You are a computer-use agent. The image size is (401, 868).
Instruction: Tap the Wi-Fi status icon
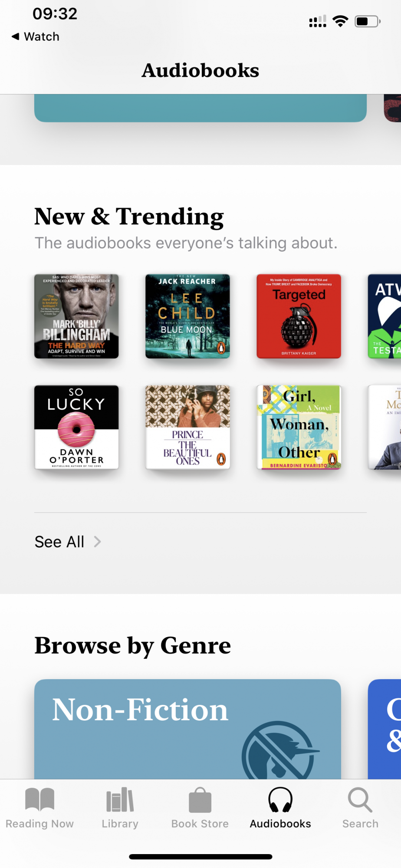(x=341, y=21)
